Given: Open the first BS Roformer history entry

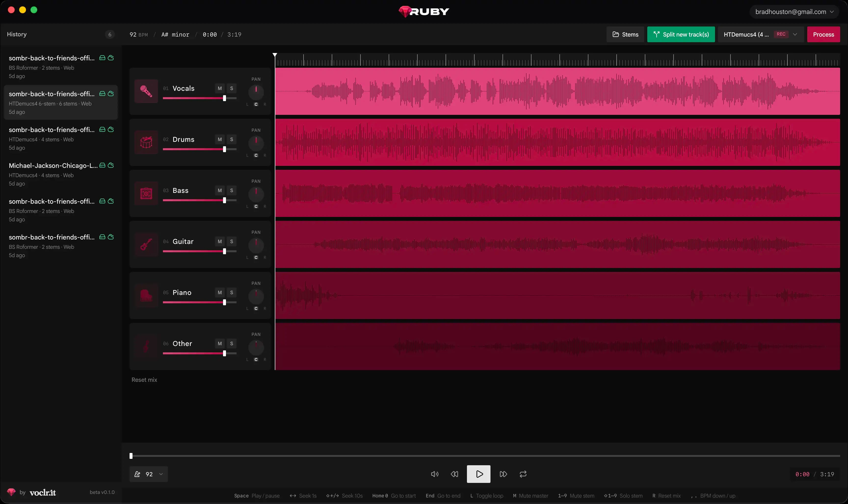Looking at the screenshot, I should (61, 66).
